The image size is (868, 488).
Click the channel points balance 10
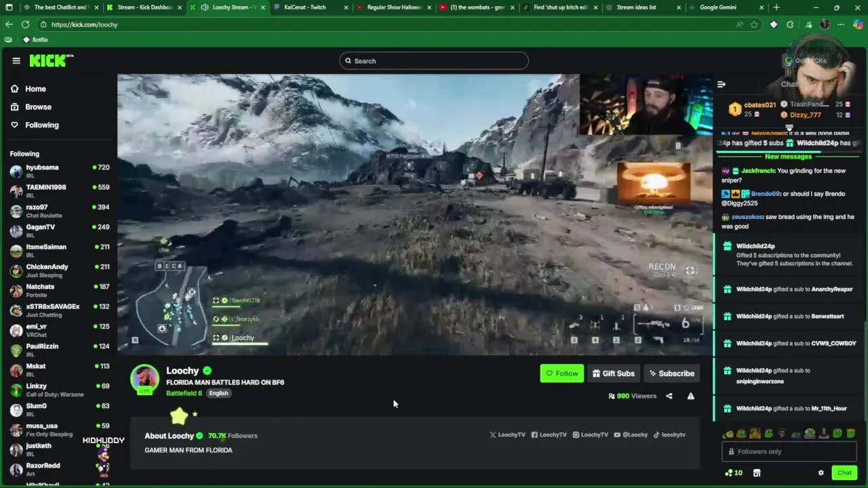pyautogui.click(x=734, y=473)
